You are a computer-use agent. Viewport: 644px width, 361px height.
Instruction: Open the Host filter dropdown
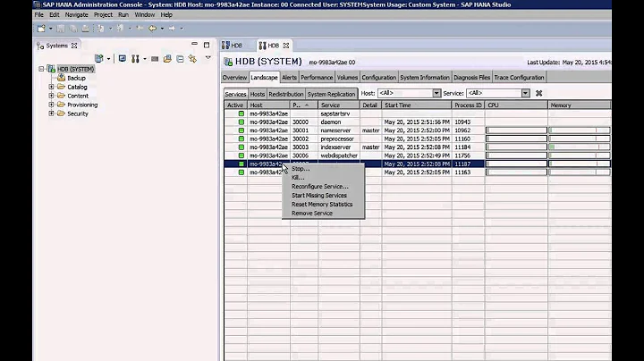[436, 94]
